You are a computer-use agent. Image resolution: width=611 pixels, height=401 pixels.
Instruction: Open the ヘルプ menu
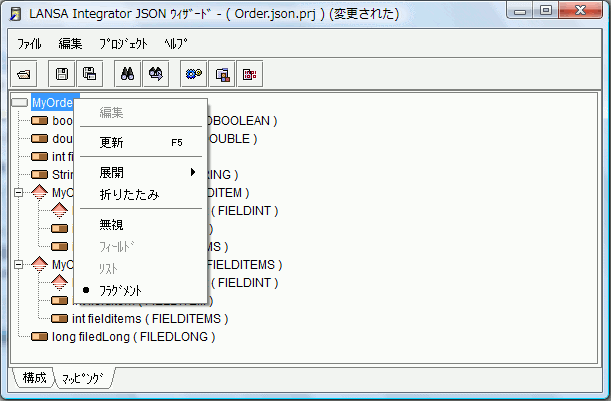(175, 44)
